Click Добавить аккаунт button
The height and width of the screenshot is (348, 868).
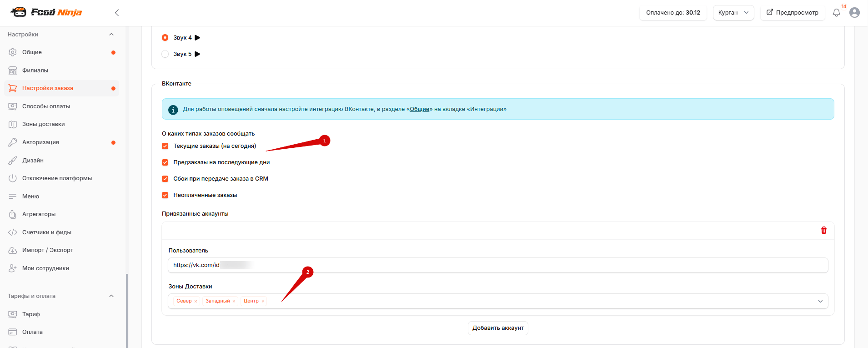point(498,328)
